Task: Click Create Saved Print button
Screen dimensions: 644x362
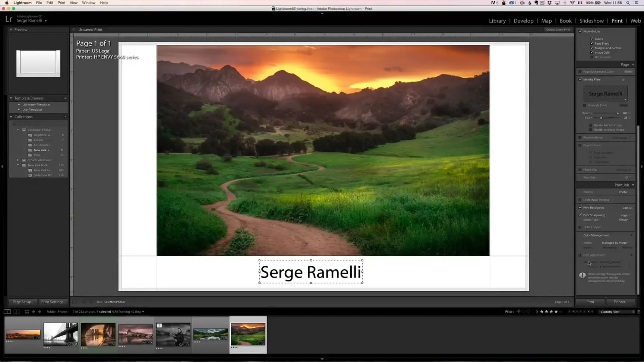Action: pyautogui.click(x=558, y=30)
